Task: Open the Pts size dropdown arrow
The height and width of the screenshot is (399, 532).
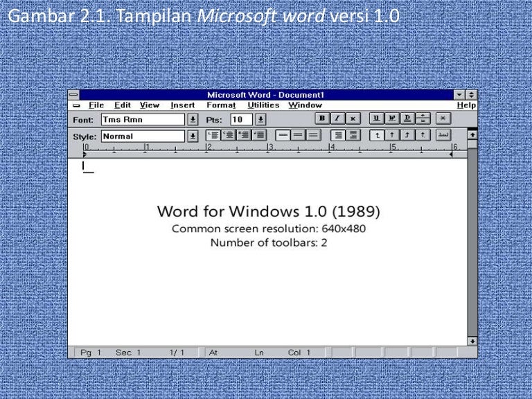Action: [x=260, y=120]
